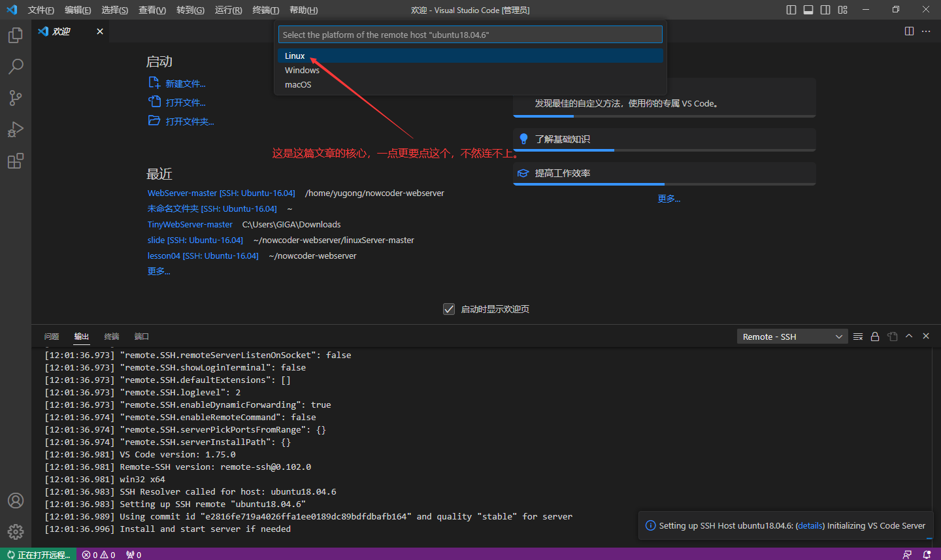The image size is (941, 560).
Task: Open the Extensions view icon
Action: (16, 161)
